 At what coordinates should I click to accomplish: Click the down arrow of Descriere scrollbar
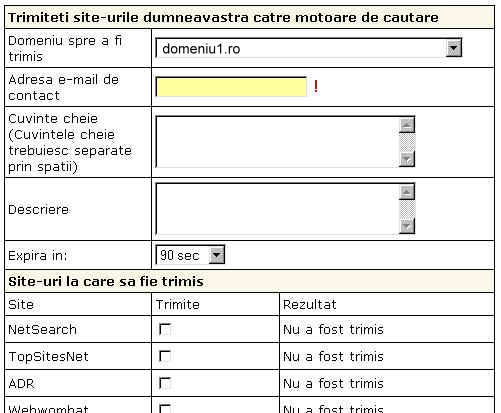[407, 226]
